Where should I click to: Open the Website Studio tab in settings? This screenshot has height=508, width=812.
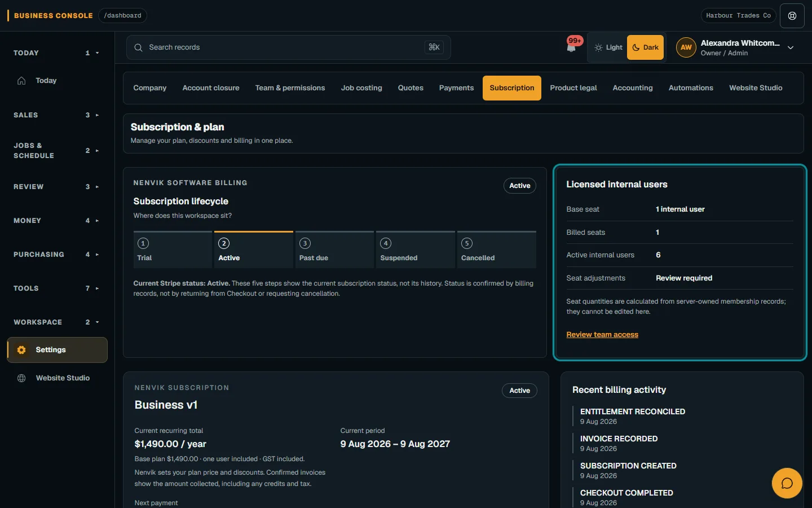756,88
